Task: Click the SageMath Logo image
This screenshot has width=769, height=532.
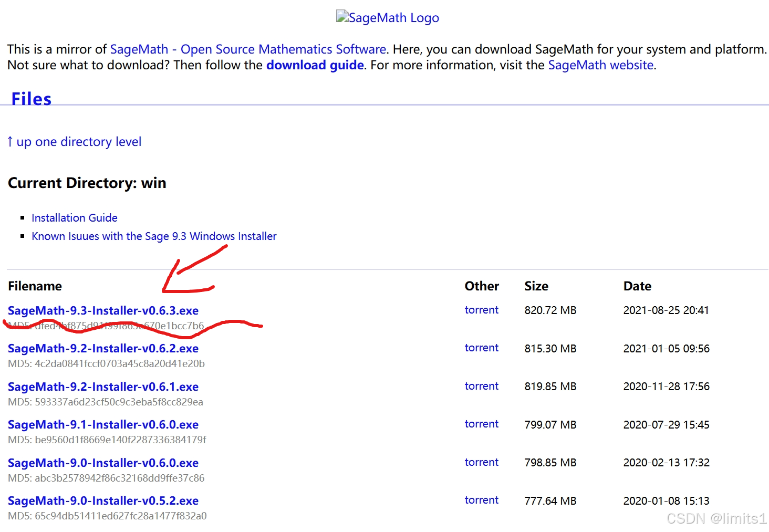Action: pos(388,18)
